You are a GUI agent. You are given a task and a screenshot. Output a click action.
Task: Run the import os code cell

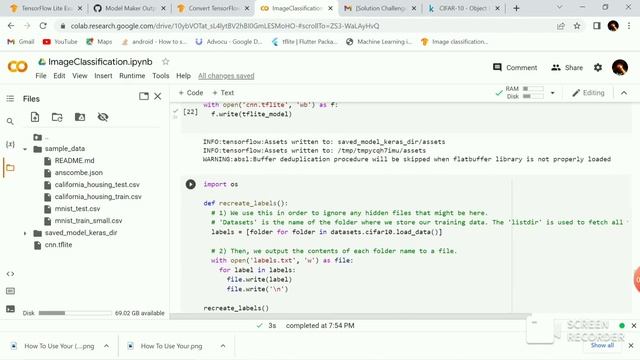coord(190,184)
